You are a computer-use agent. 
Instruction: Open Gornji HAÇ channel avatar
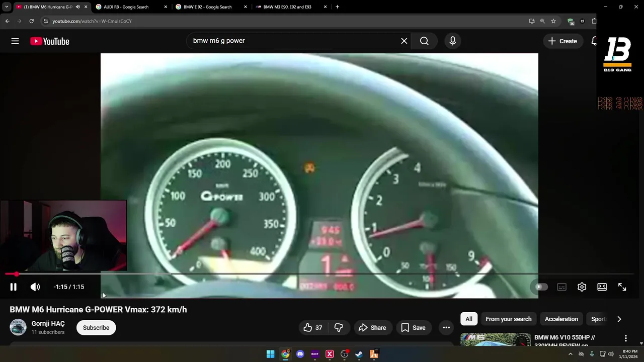[x=18, y=327]
